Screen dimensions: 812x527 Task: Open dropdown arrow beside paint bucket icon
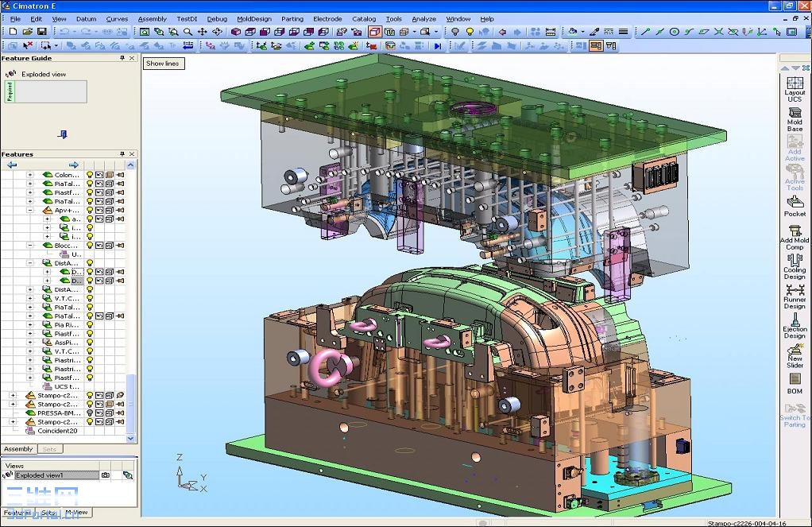tap(582, 32)
